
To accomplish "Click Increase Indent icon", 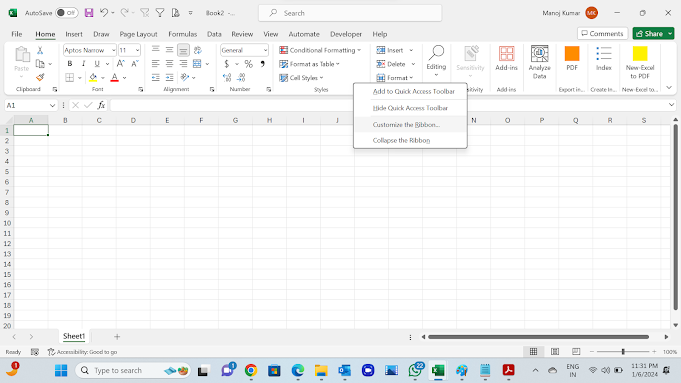I will click(x=169, y=78).
